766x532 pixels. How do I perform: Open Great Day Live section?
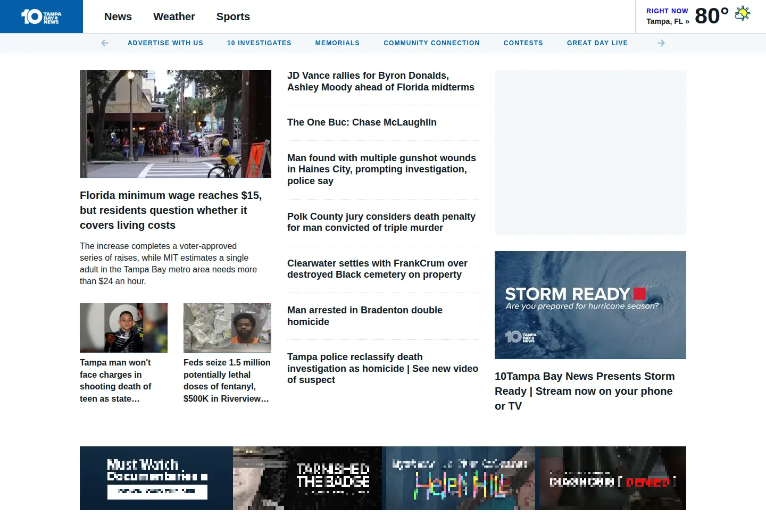click(597, 43)
